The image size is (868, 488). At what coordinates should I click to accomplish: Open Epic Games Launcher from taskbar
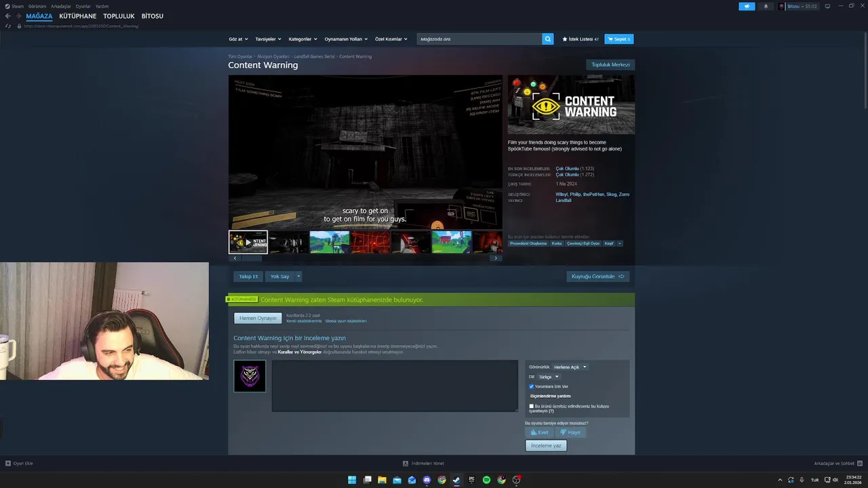click(471, 480)
